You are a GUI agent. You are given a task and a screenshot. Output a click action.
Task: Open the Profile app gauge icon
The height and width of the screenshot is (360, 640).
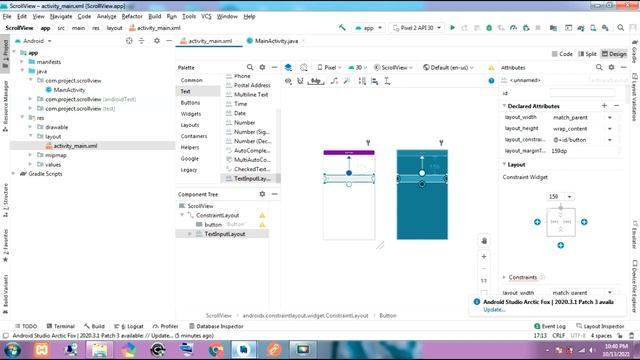513,28
